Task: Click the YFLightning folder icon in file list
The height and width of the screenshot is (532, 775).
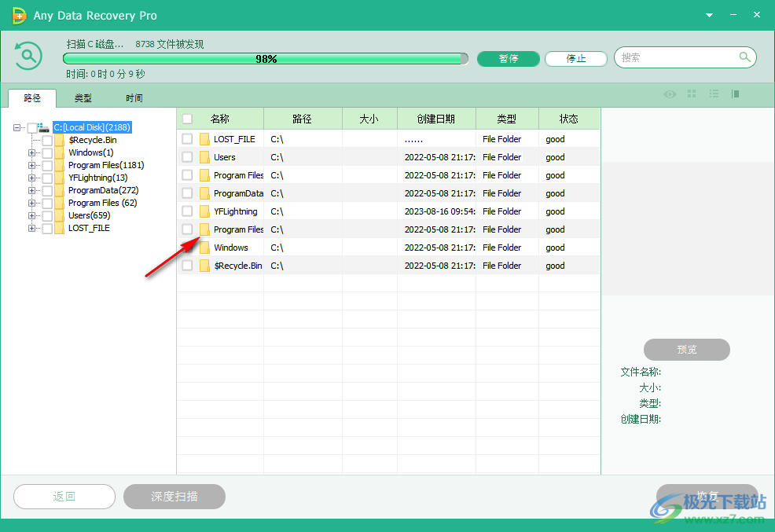Action: coord(204,211)
